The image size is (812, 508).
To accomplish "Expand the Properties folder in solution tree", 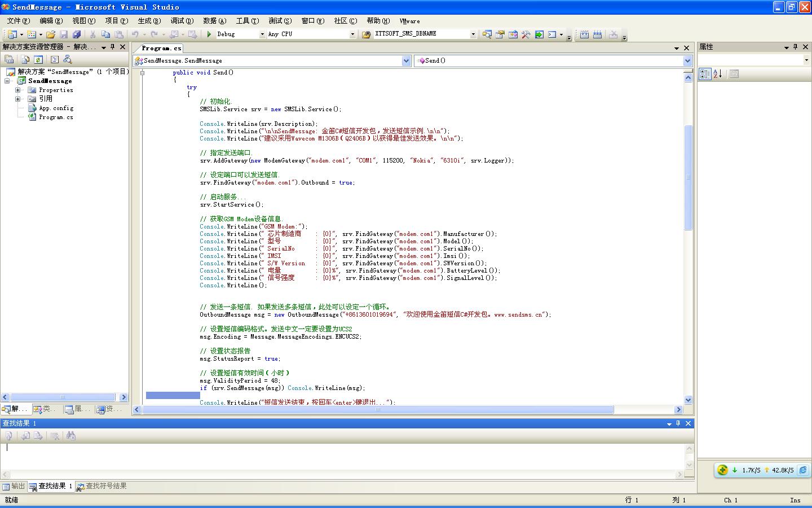I will tap(18, 90).
